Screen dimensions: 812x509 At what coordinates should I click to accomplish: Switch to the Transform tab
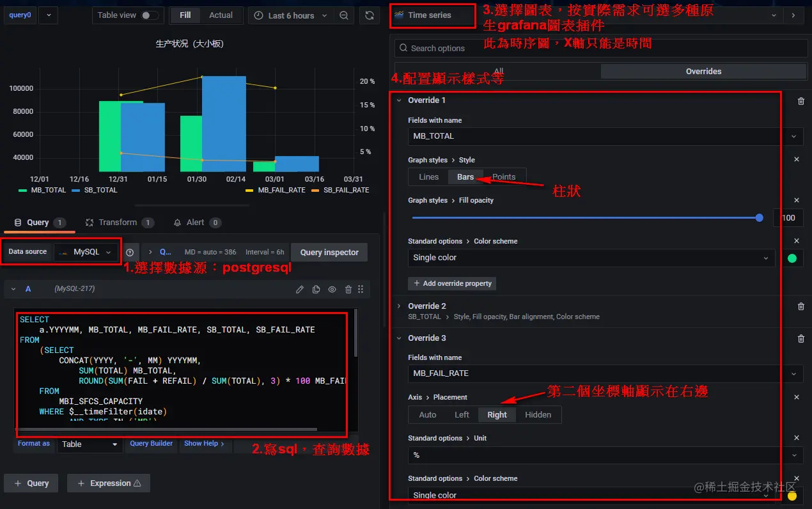pyautogui.click(x=120, y=223)
